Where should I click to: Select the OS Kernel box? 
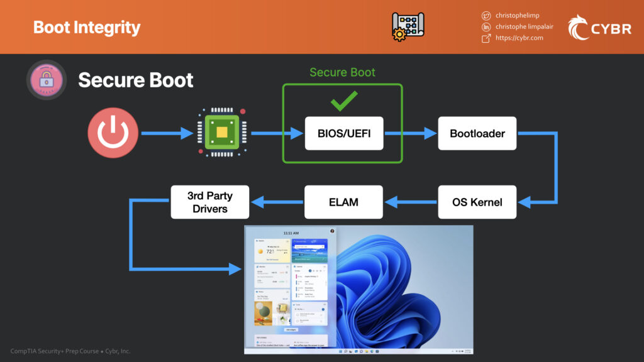(477, 202)
